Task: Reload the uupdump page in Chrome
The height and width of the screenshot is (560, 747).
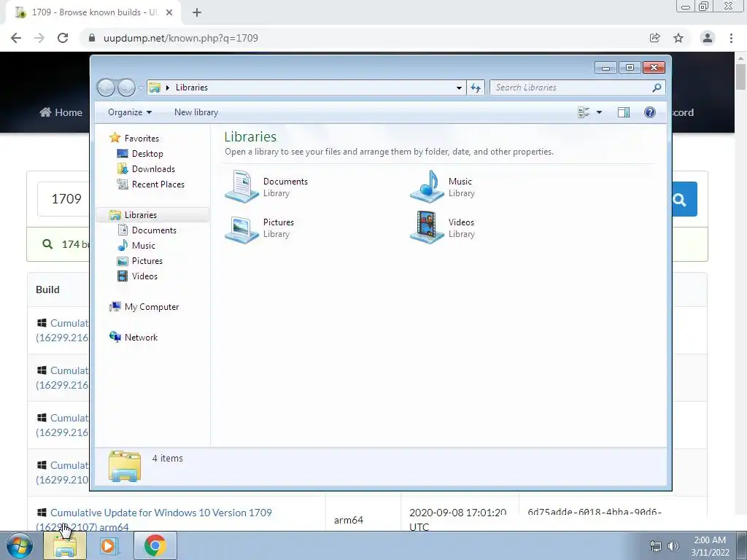Action: click(63, 38)
